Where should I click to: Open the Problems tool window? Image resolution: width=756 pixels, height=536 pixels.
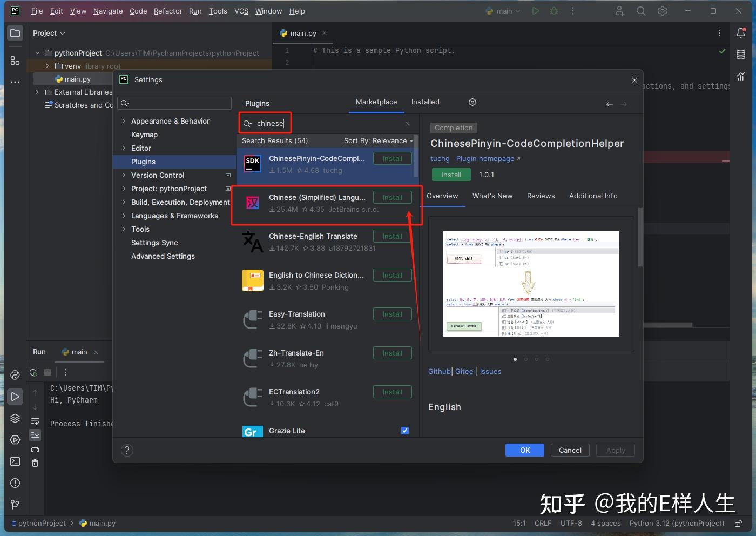[x=15, y=483]
